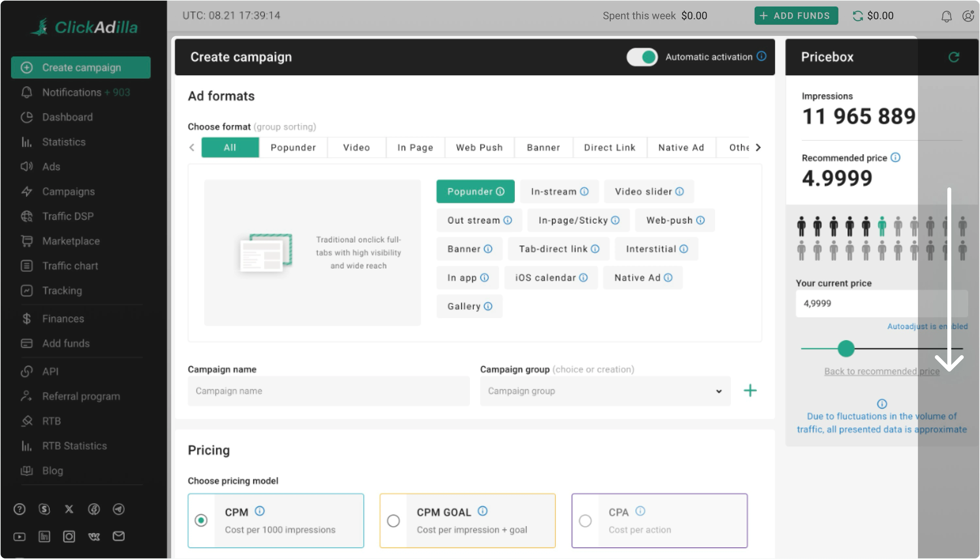Open ClickAdilla's Telegram social icon
Viewport: 980px width, 559px height.
[118, 509]
